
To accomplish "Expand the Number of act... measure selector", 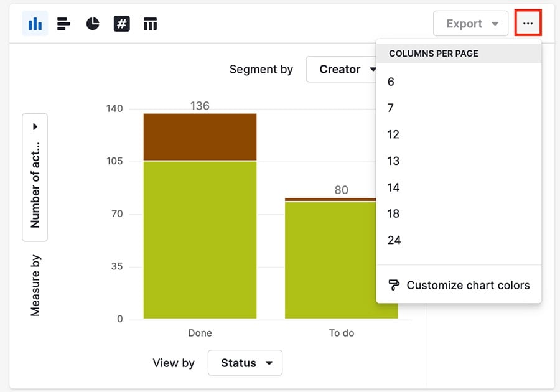I will click(x=35, y=126).
